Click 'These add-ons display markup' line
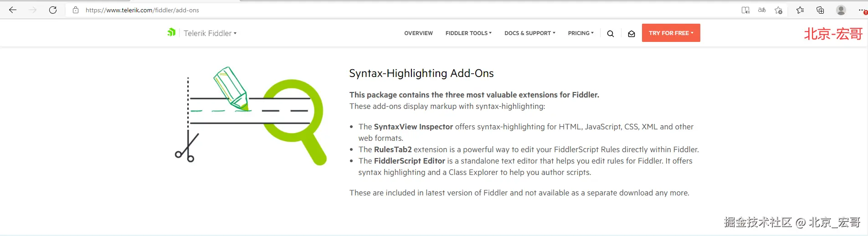This screenshot has width=868, height=236. 447,106
